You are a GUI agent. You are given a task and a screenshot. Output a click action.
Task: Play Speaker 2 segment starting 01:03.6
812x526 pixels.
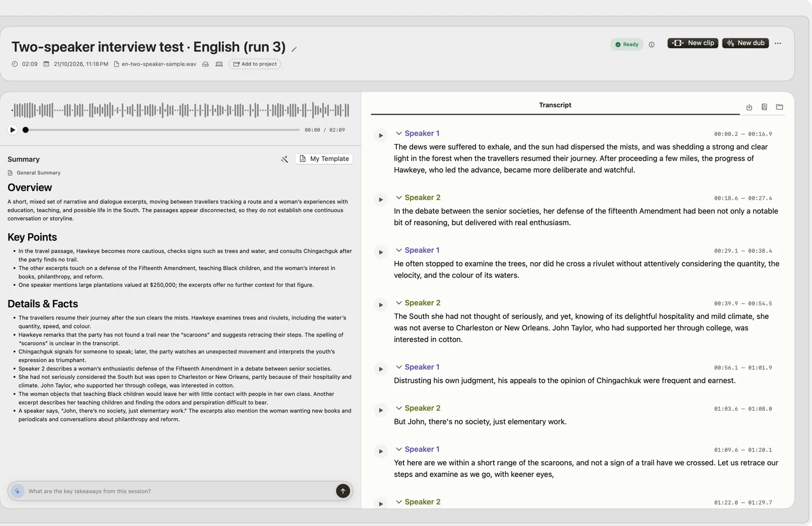381,410
